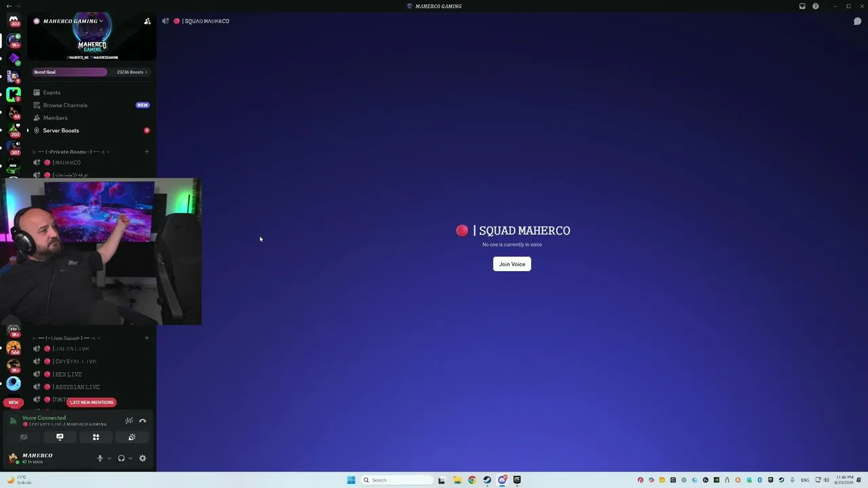Open server with 566 unread badge
Image resolution: width=868 pixels, height=488 pixels.
(14, 348)
